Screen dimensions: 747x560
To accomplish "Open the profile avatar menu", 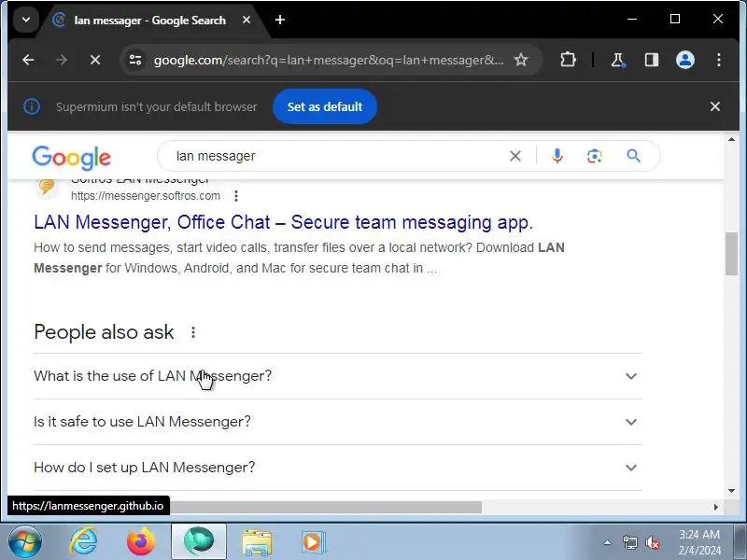I will point(685,60).
